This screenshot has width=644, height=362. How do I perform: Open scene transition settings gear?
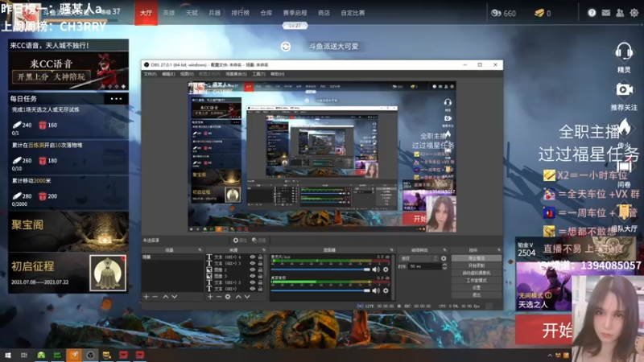point(444,258)
